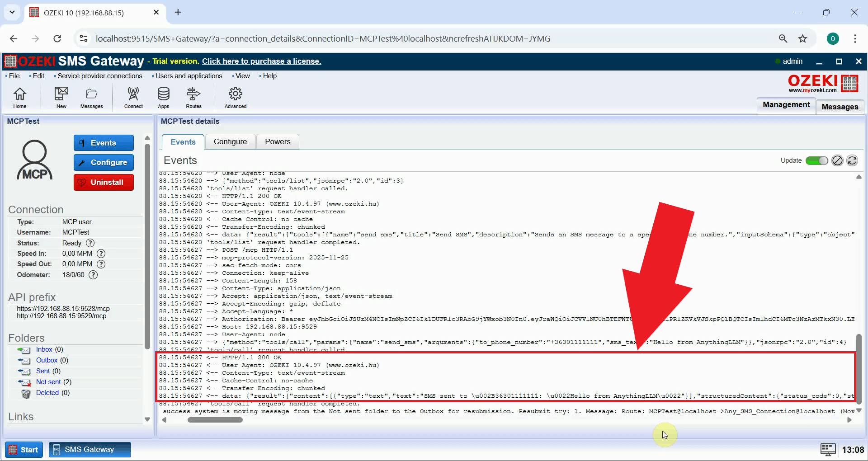Open the File menu
This screenshot has width=868, height=461.
click(14, 76)
